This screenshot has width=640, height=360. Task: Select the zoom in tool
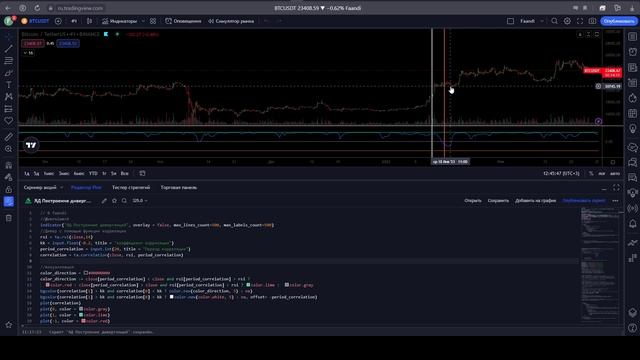click(9, 149)
